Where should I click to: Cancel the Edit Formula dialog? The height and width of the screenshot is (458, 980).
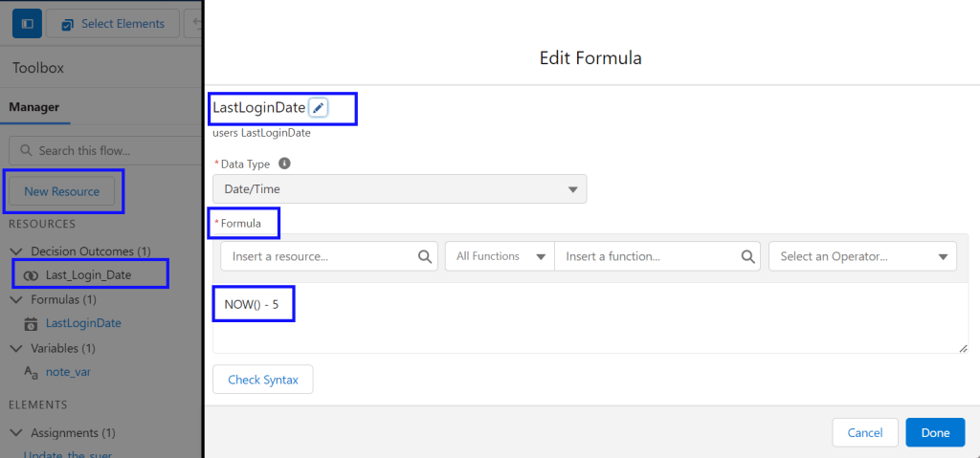point(864,433)
